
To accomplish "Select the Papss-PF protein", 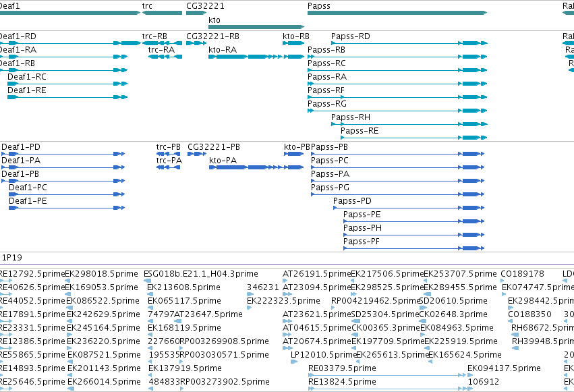I will (414, 248).
